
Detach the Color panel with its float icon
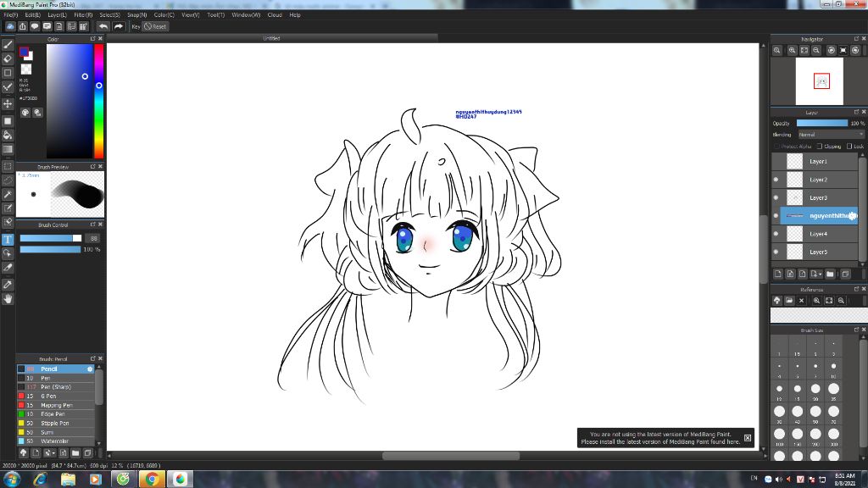tap(93, 39)
